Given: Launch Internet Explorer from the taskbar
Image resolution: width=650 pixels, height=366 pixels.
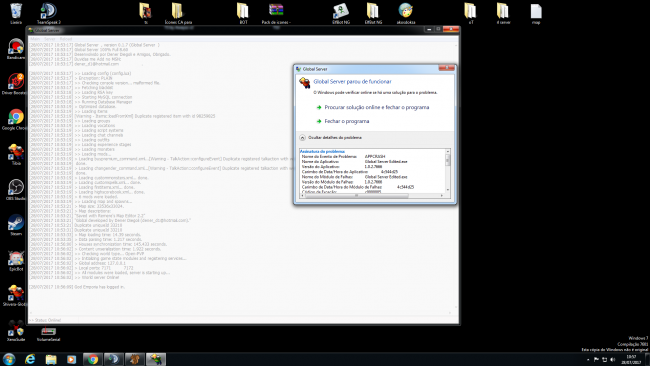Looking at the screenshot, I should coord(30,359).
